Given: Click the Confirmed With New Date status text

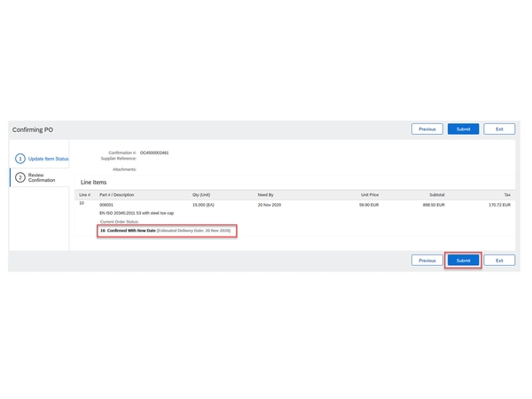Looking at the screenshot, I should [x=133, y=231].
